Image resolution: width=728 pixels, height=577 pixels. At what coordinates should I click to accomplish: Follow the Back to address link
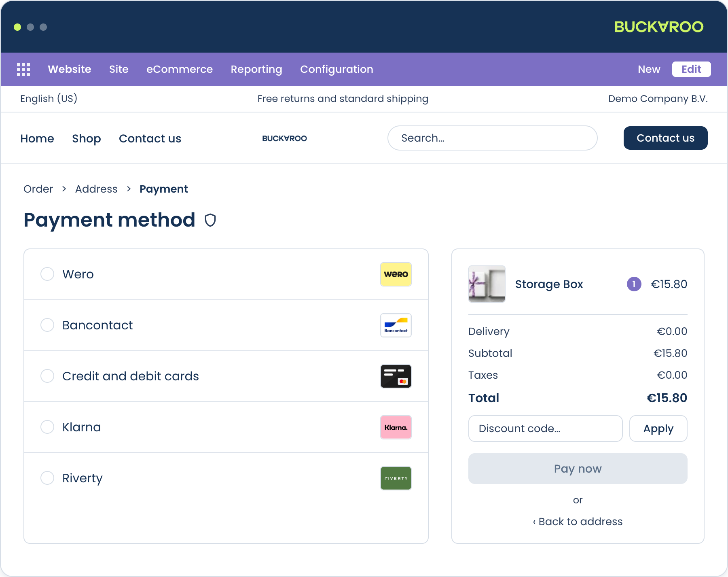(578, 522)
